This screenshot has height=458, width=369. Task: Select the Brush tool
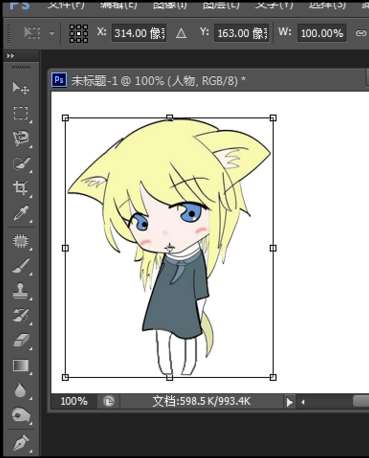coord(21,266)
